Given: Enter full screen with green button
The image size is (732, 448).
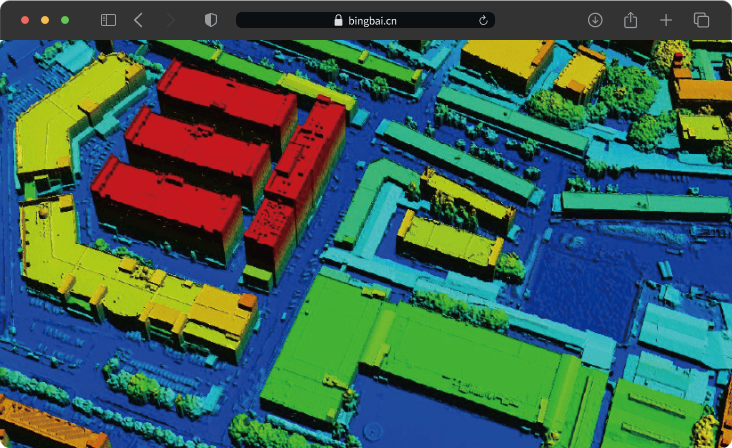Looking at the screenshot, I should (65, 20).
